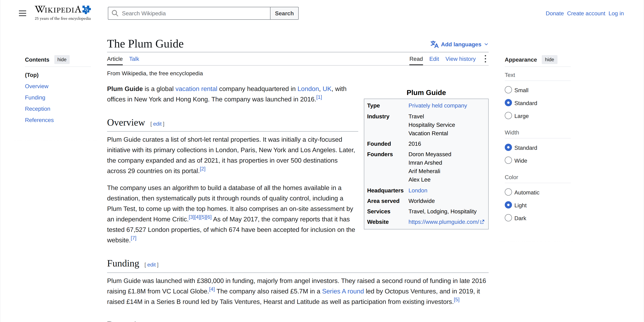Follow the Series A round link
The width and height of the screenshot is (644, 322).
(343, 291)
